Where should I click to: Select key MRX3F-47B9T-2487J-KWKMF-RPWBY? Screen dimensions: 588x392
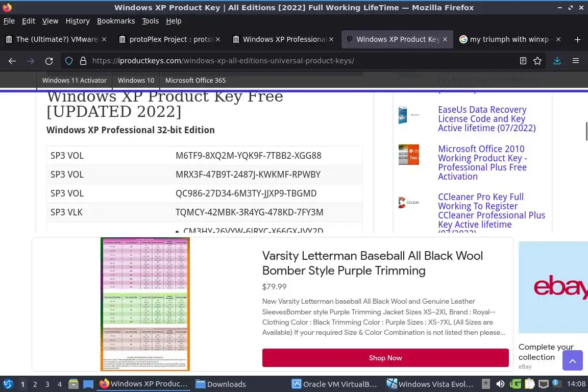pyautogui.click(x=248, y=175)
